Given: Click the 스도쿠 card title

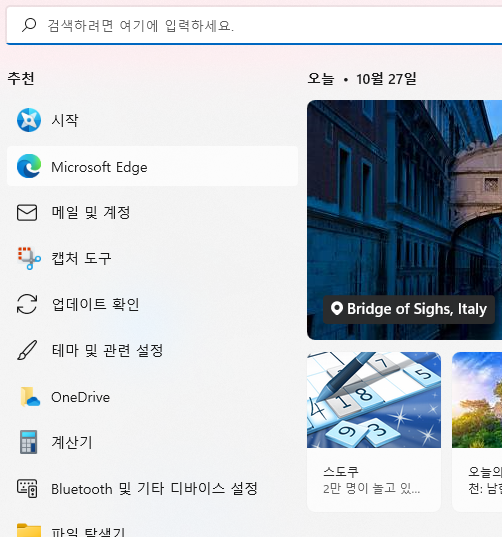Looking at the screenshot, I should (x=341, y=471).
